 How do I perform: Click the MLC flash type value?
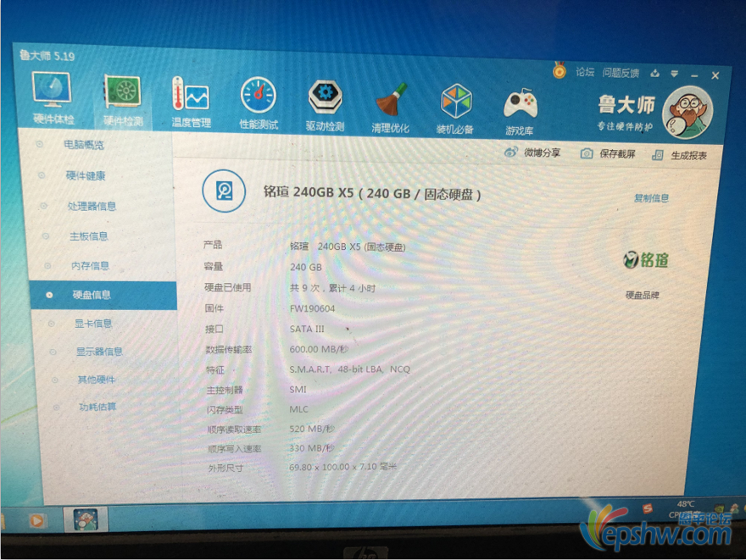(298, 409)
